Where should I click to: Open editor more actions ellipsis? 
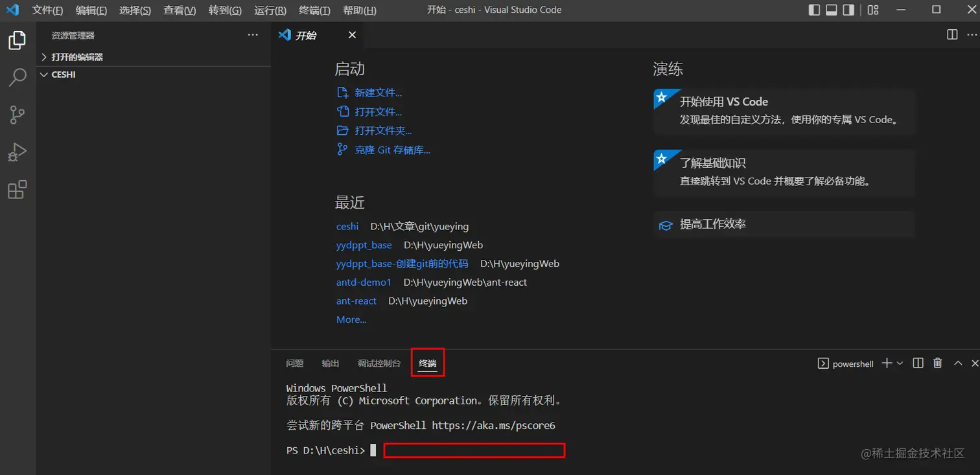(x=971, y=35)
